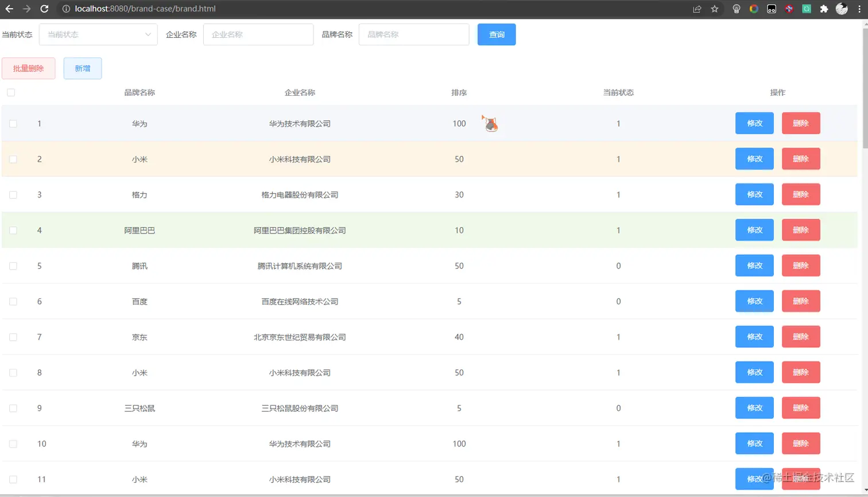Click 修改 for 腾讯 row
The image size is (868, 497).
(x=754, y=266)
